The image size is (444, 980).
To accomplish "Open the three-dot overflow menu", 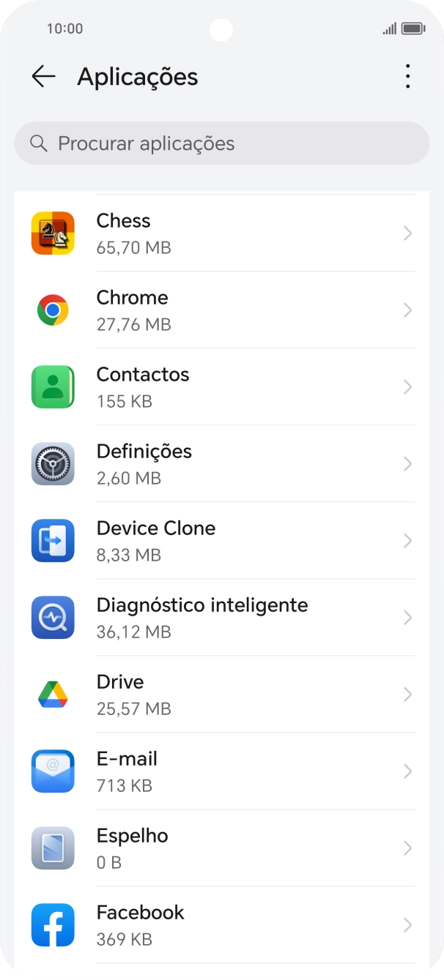I will point(407,76).
